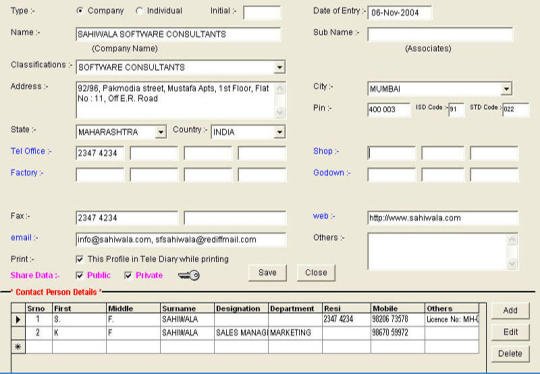Click the key icon beside Private checkbox

tap(189, 275)
